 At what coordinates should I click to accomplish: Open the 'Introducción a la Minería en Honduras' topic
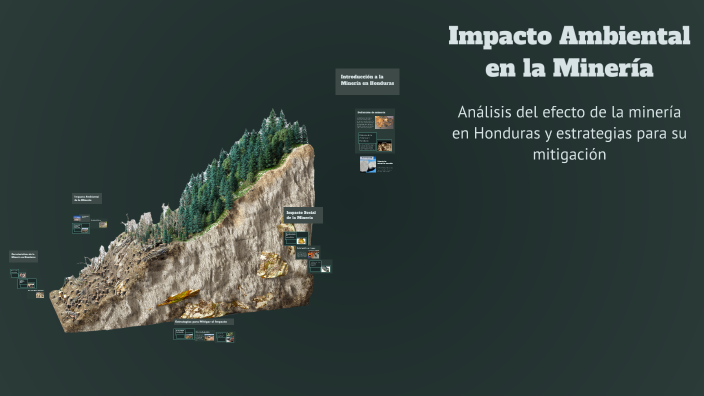click(x=367, y=81)
